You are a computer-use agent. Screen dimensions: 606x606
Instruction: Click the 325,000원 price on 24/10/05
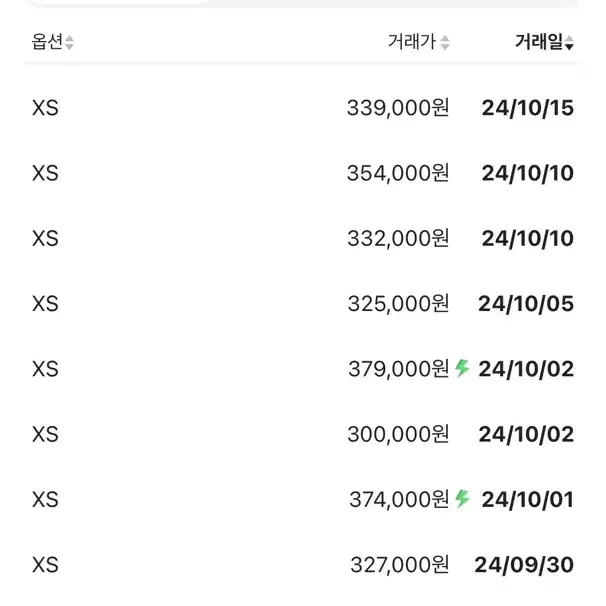click(x=398, y=304)
